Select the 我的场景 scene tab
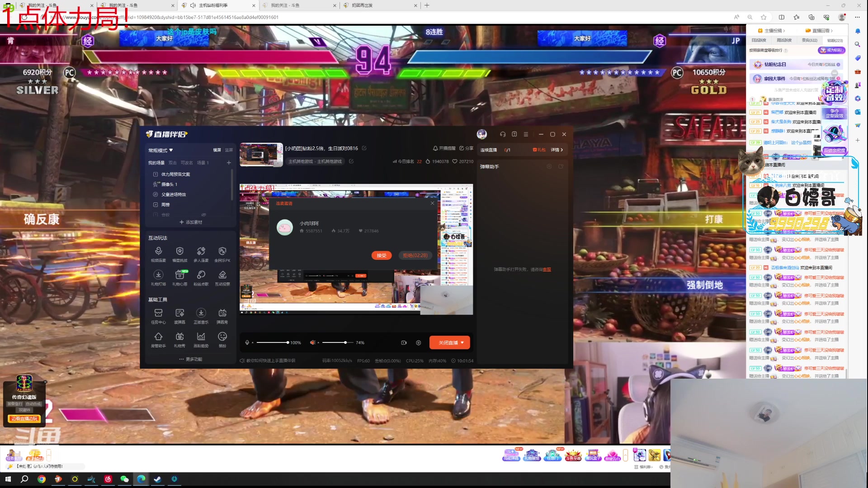The image size is (868, 488). click(156, 163)
